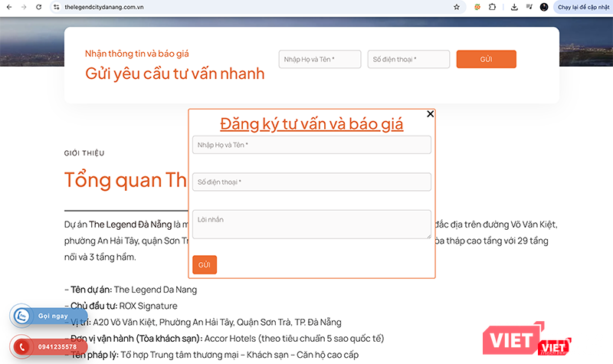Focus popup 'Số điện thoại' field
The width and height of the screenshot is (613, 364).
pos(311,182)
